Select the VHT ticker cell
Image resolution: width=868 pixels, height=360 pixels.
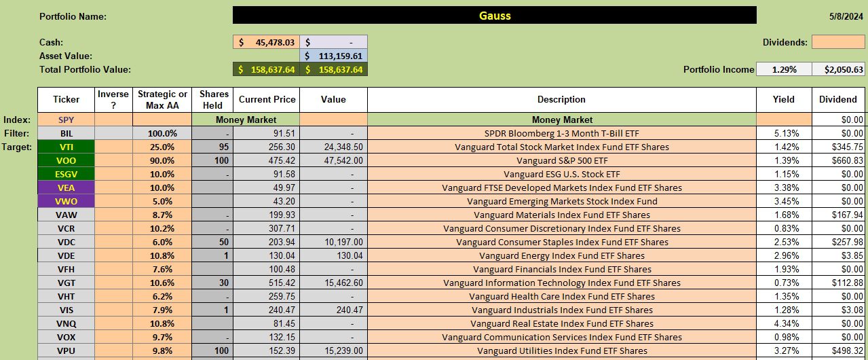coord(67,296)
